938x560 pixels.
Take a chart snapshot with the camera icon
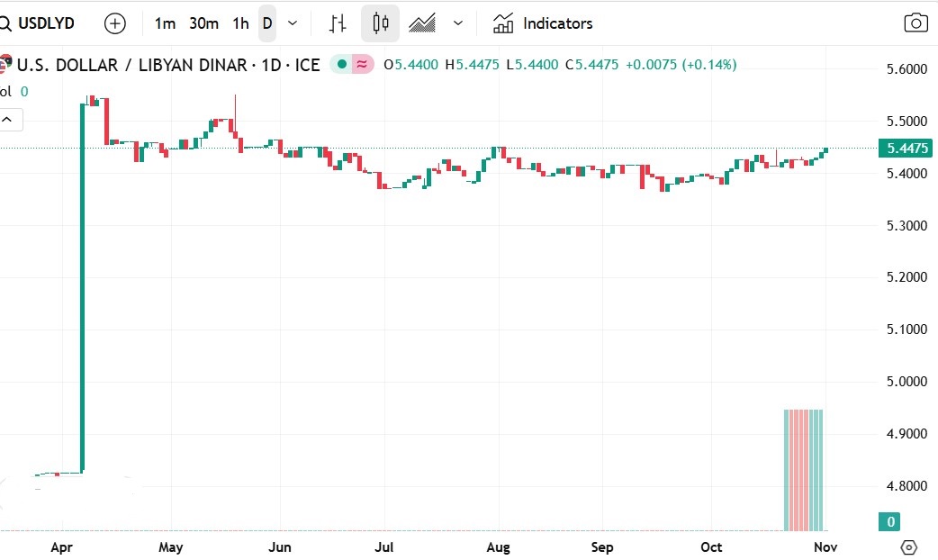[x=915, y=23]
